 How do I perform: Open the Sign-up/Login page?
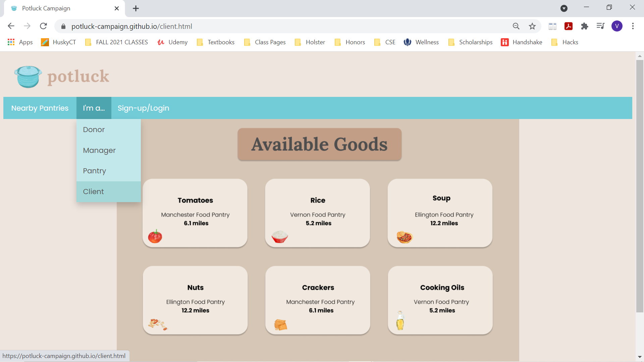click(144, 108)
